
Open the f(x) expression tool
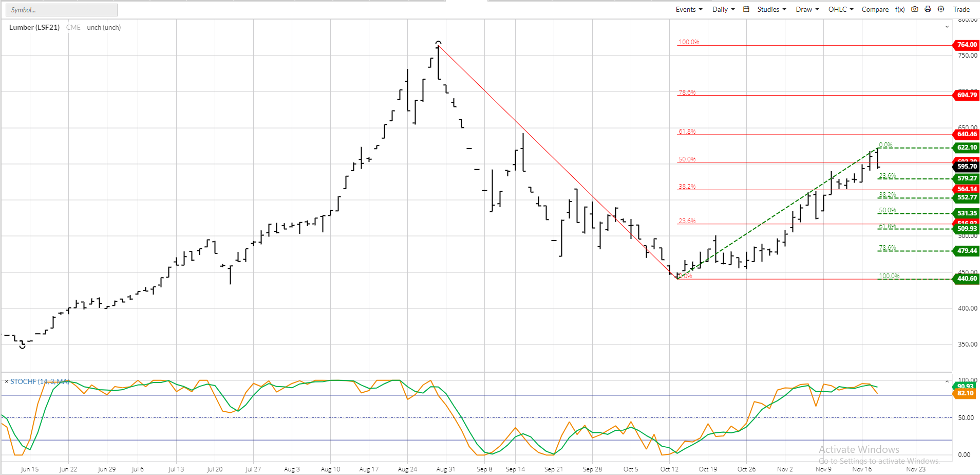tap(900, 9)
